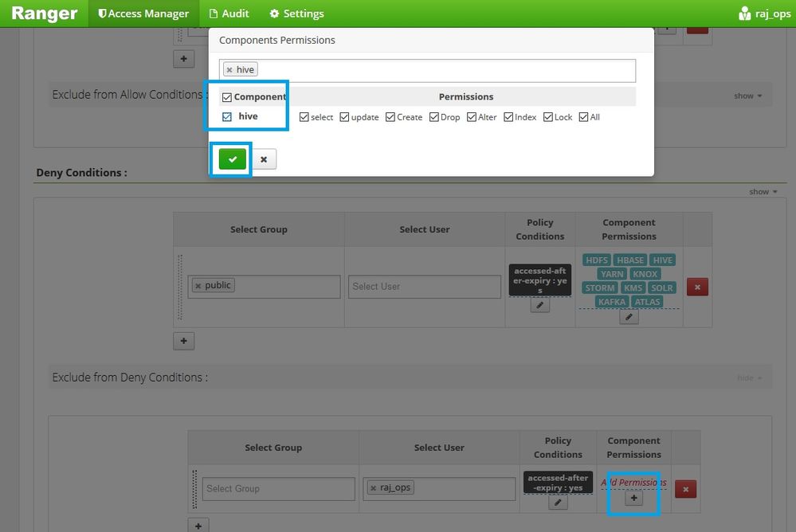Viewport: 796px width, 532px height.
Task: Toggle the All permissions checkbox
Action: [x=583, y=117]
